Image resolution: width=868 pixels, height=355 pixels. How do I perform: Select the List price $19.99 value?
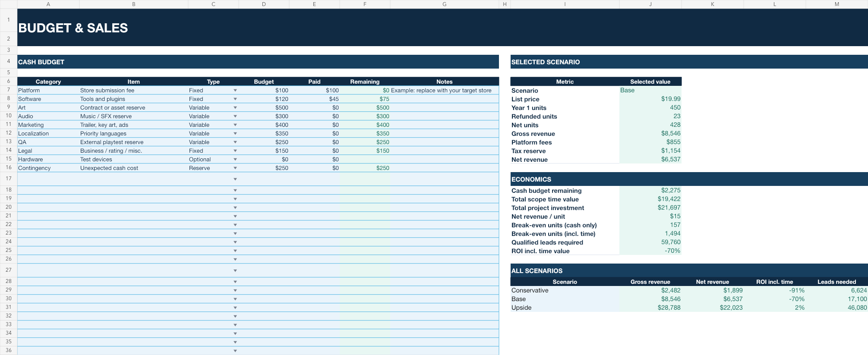click(x=650, y=99)
